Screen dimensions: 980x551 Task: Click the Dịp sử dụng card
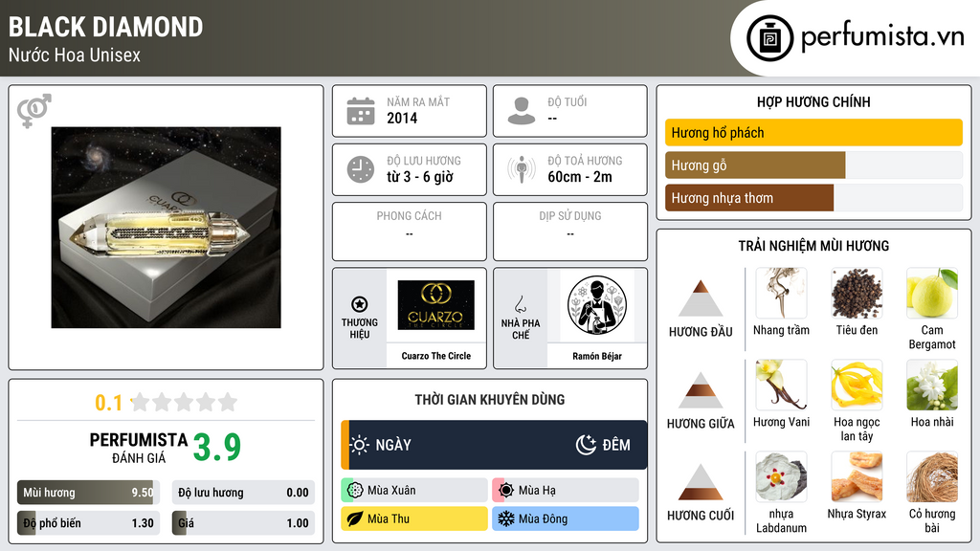click(x=570, y=231)
